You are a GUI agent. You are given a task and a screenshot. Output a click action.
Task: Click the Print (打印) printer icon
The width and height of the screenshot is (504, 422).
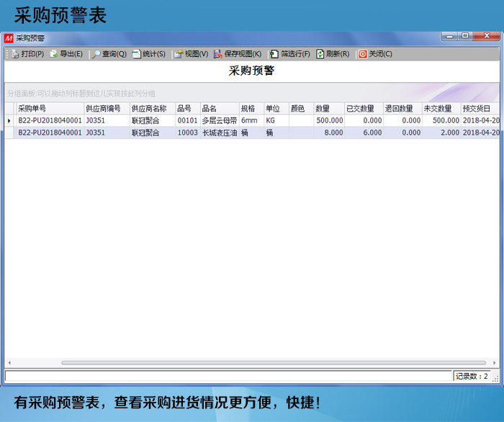pos(15,54)
